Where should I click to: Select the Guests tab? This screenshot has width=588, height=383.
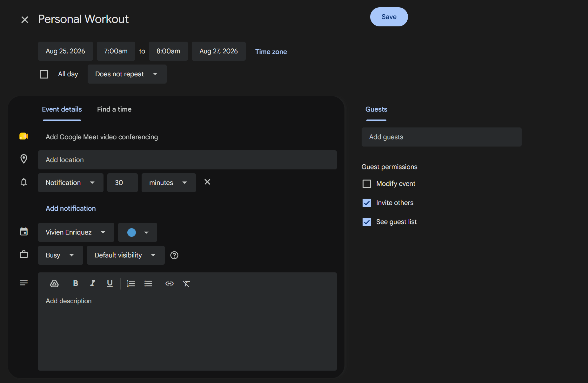pyautogui.click(x=376, y=109)
